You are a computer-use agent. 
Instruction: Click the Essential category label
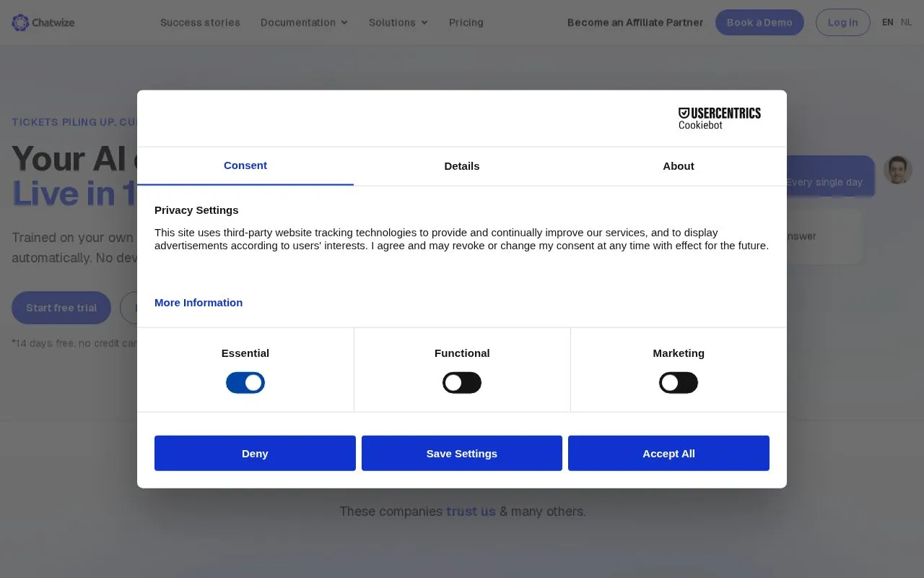click(245, 353)
